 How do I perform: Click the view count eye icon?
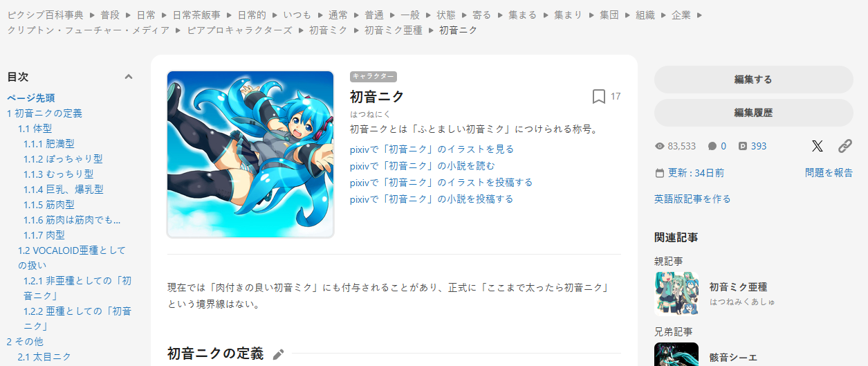(659, 146)
